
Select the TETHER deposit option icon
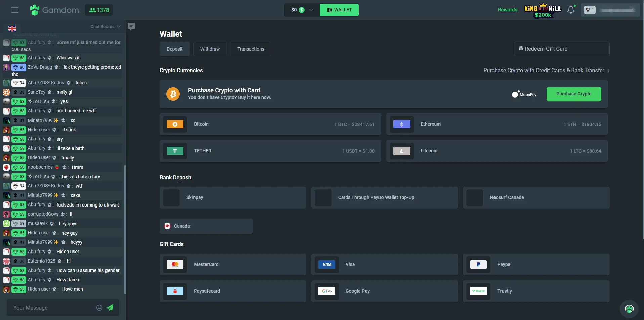(175, 151)
